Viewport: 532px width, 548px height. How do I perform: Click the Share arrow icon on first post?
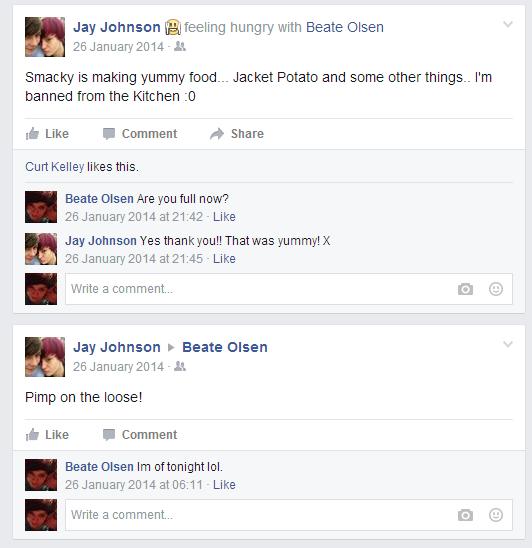217,134
